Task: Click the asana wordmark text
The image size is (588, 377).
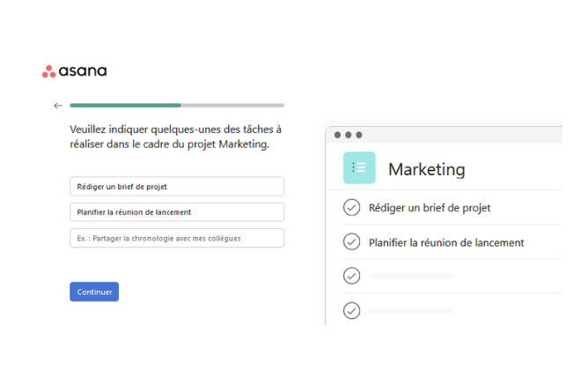Action: click(83, 71)
